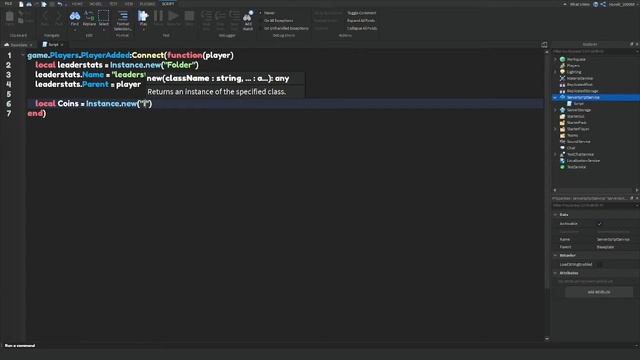Screen dimensions: 640x360
Task: Click Collapse All Folds action
Action: (x=362, y=28)
